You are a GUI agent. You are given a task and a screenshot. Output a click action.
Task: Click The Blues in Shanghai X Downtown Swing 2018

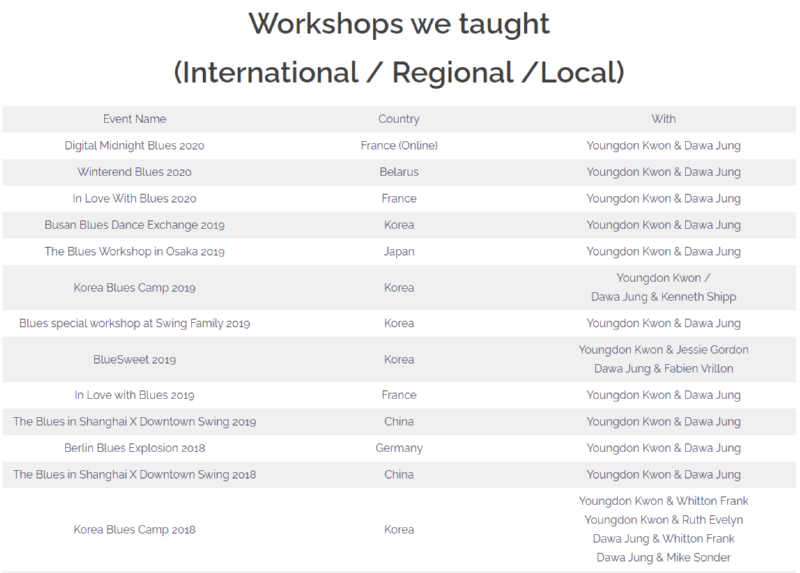[x=134, y=475]
